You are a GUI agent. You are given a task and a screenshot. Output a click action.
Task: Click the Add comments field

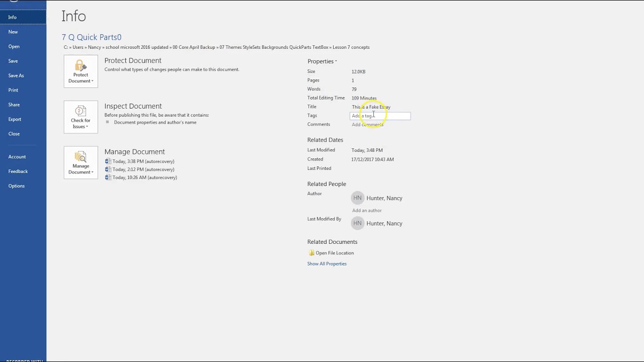[367, 125]
